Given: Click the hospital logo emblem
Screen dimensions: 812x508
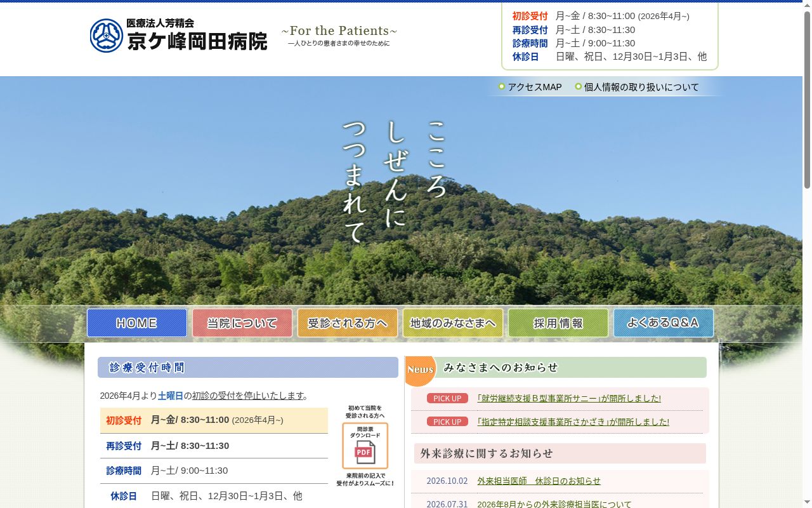Looking at the screenshot, I should pos(106,36).
